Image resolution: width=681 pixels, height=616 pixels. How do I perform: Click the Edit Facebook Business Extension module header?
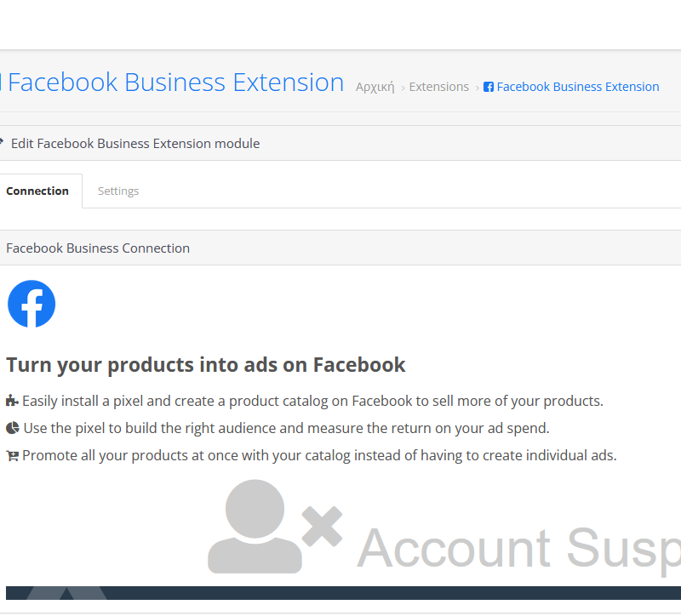[135, 144]
